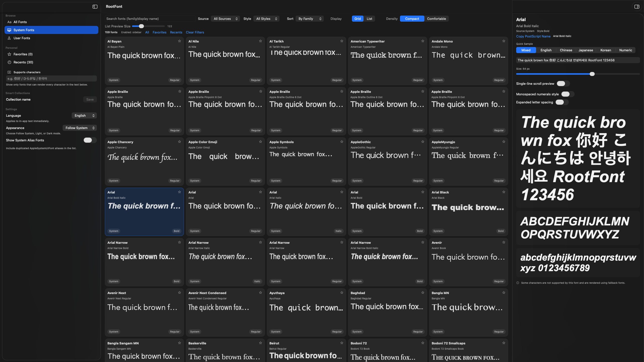Screen dimensions: 644x362
Task: Toggle Show System Alias Fonts switch
Action: pyautogui.click(x=90, y=140)
